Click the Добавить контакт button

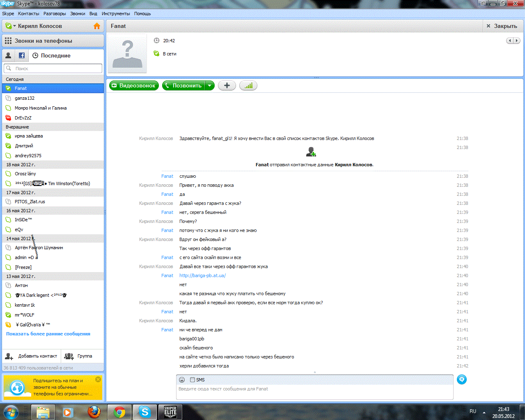tap(32, 356)
